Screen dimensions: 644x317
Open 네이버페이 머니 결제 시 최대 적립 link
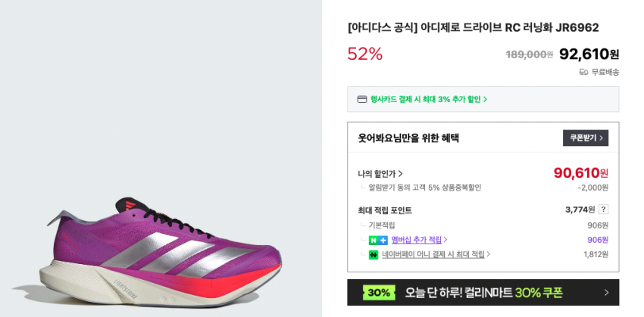pyautogui.click(x=436, y=255)
